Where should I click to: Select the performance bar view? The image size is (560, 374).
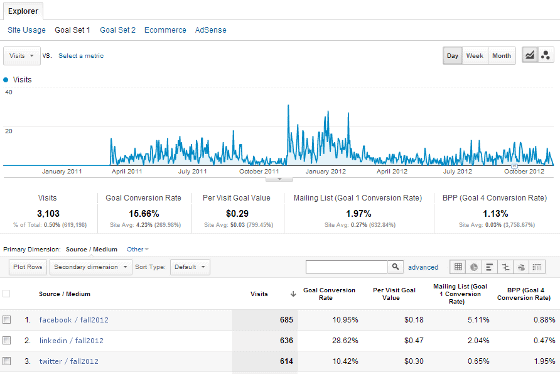tap(490, 267)
